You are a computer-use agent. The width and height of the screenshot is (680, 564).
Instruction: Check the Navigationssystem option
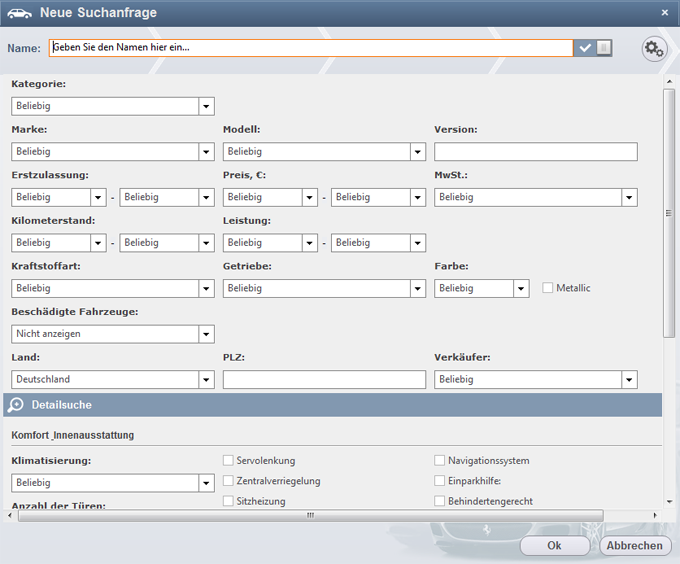point(440,461)
